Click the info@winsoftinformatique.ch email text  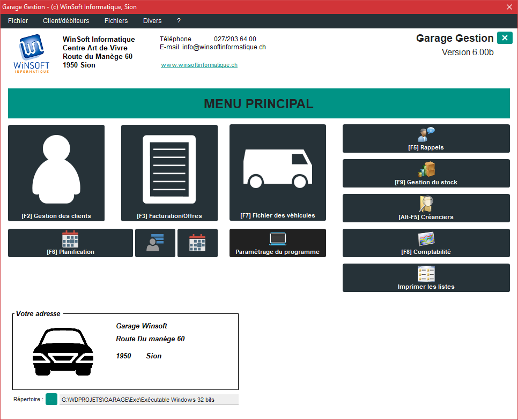224,47
